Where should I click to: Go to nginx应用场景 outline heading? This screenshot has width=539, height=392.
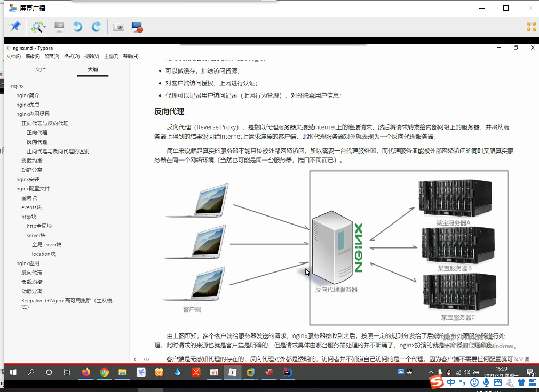point(33,114)
